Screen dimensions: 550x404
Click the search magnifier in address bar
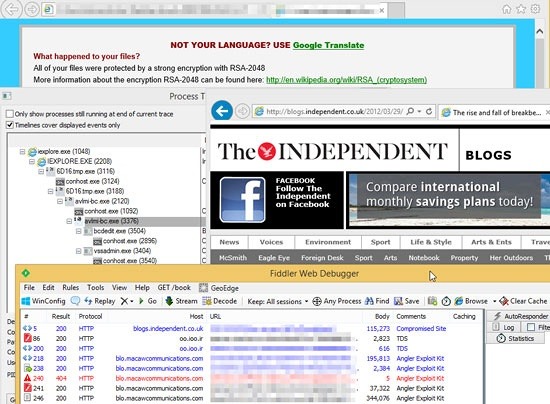point(410,112)
